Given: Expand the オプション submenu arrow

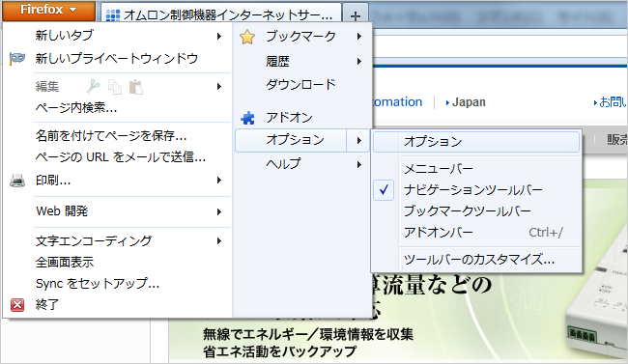Looking at the screenshot, I should coord(359,141).
